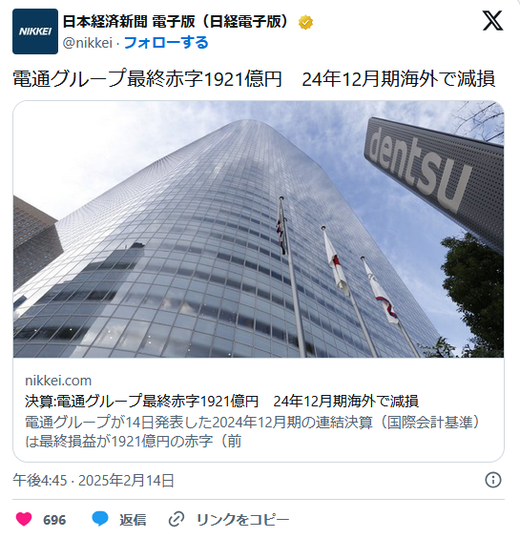The image size is (520, 538).
Task: Click the tweet headline text 電通グループ最終赤字1921億円
Action: (x=147, y=79)
